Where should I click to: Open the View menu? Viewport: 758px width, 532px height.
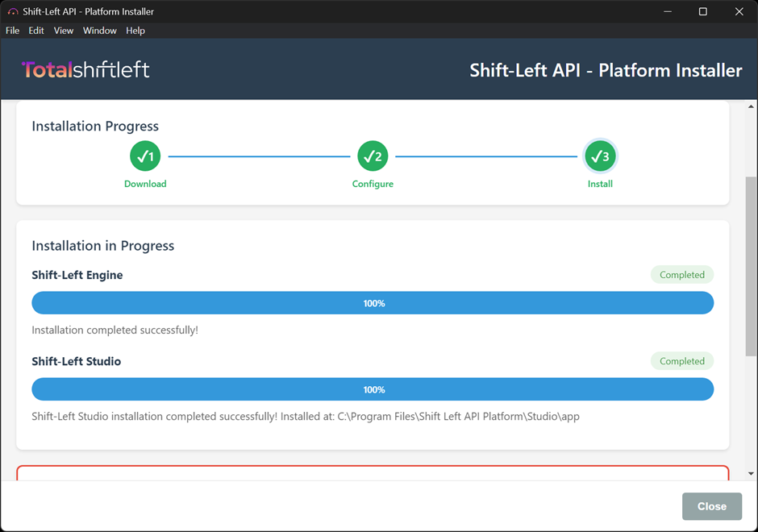coord(64,31)
